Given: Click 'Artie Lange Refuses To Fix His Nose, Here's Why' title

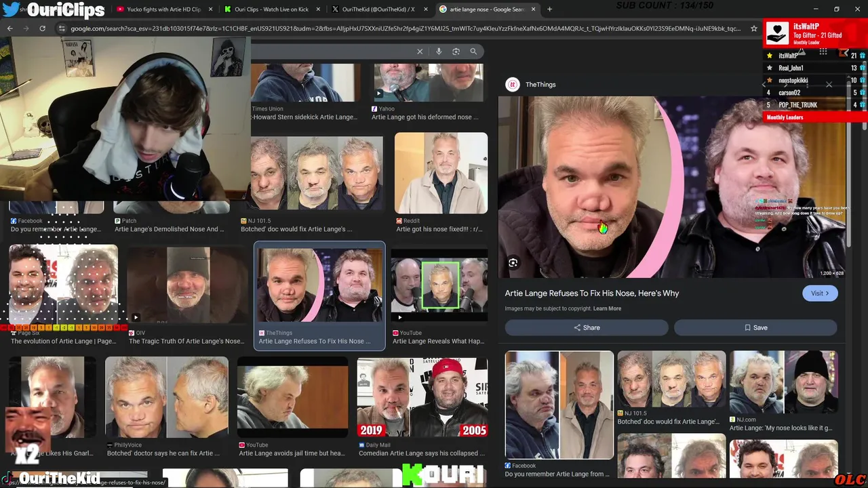Looking at the screenshot, I should click(592, 293).
